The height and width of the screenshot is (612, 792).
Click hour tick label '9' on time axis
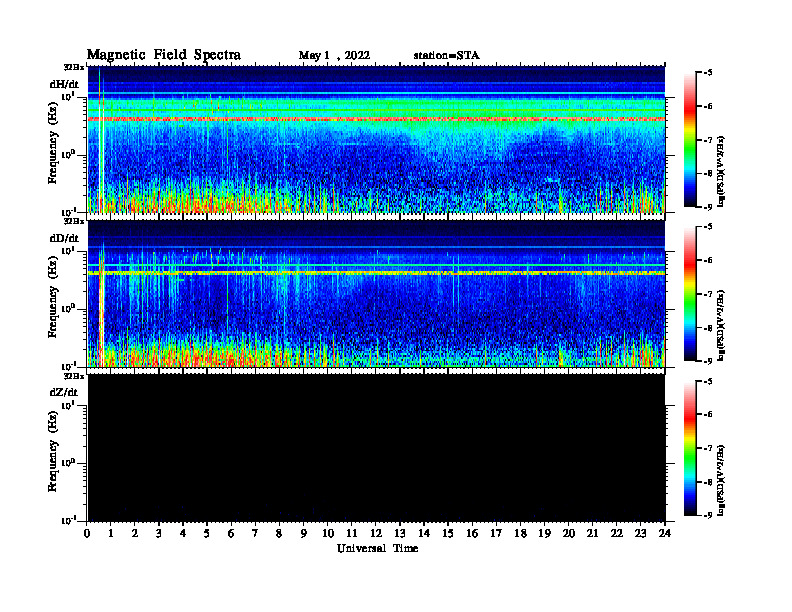point(304,534)
